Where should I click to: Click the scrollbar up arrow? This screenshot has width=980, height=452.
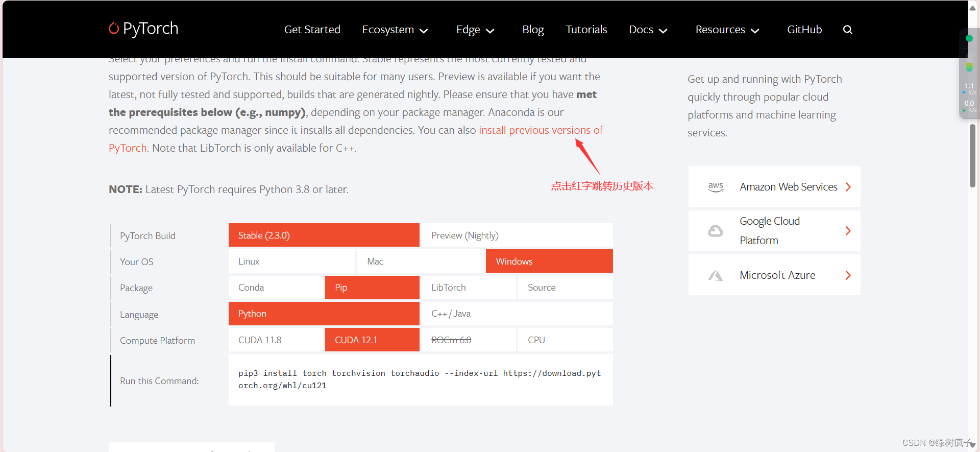click(x=973, y=8)
